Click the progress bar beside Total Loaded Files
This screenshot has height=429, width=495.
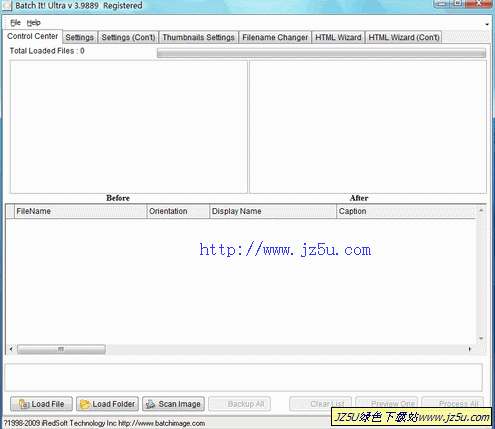point(321,53)
